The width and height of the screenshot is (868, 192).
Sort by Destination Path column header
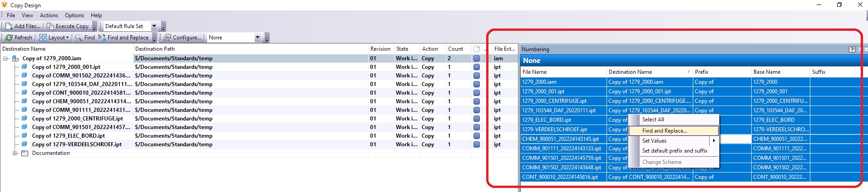(x=251, y=49)
